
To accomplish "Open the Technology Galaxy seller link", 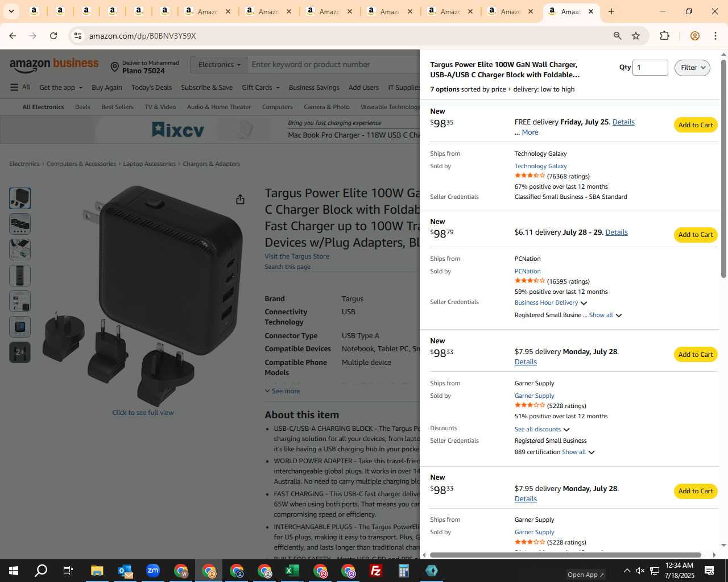I will [x=540, y=167].
